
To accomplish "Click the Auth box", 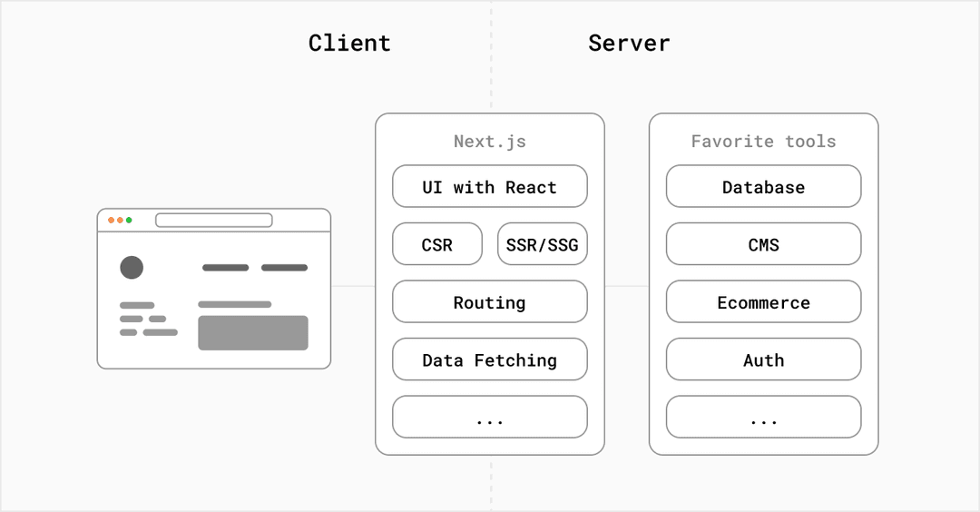I will tap(763, 359).
